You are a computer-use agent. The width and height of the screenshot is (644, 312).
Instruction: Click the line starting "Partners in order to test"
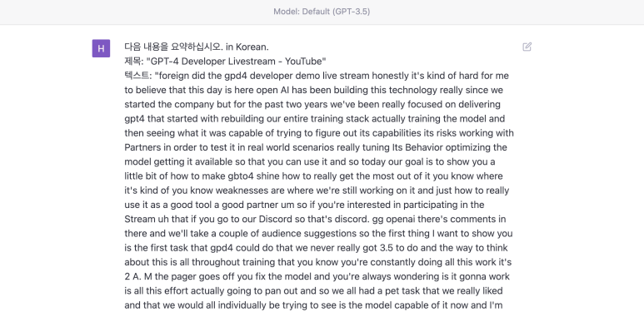tap(316, 147)
